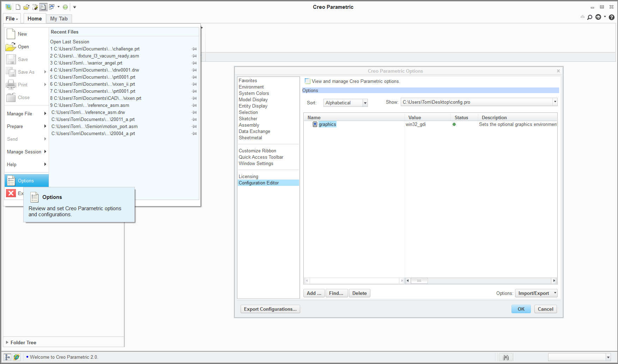Image resolution: width=618 pixels, height=364 pixels.
Task: Click the binoculars icon in status bar
Action: [x=506, y=357]
